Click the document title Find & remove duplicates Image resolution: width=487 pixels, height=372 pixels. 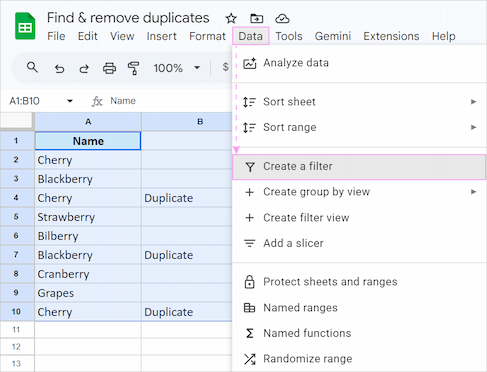128,18
